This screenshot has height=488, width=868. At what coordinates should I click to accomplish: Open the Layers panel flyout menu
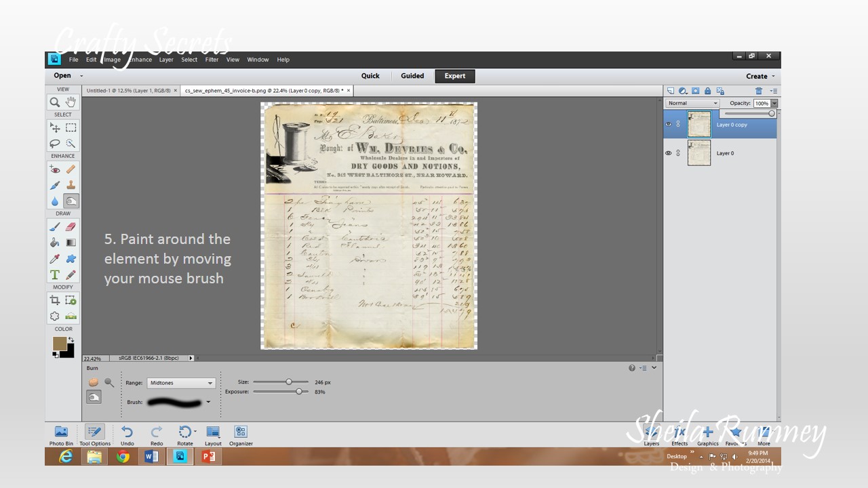click(774, 91)
